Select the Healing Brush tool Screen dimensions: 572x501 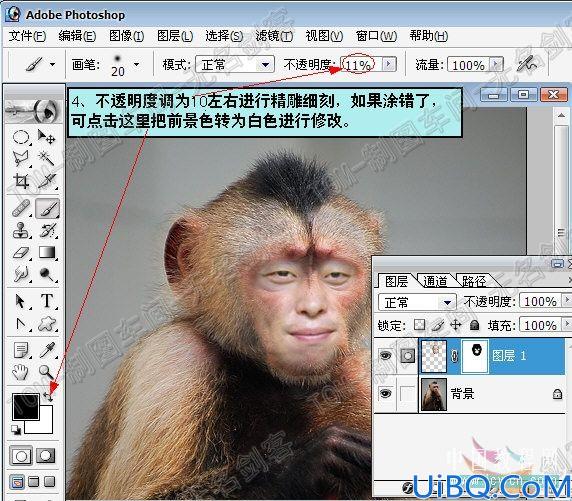click(x=21, y=208)
